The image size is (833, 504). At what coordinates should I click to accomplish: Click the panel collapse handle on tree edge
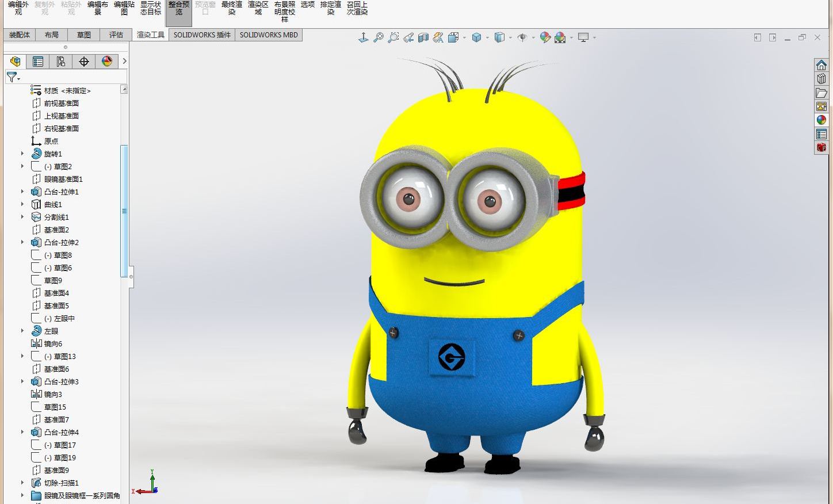(x=131, y=277)
